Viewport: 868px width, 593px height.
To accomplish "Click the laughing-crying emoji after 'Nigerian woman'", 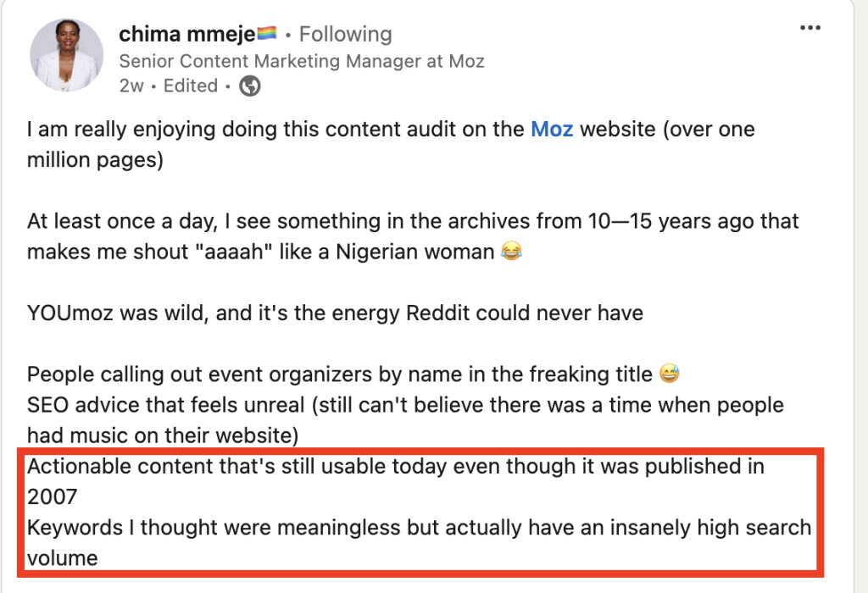I will [511, 252].
